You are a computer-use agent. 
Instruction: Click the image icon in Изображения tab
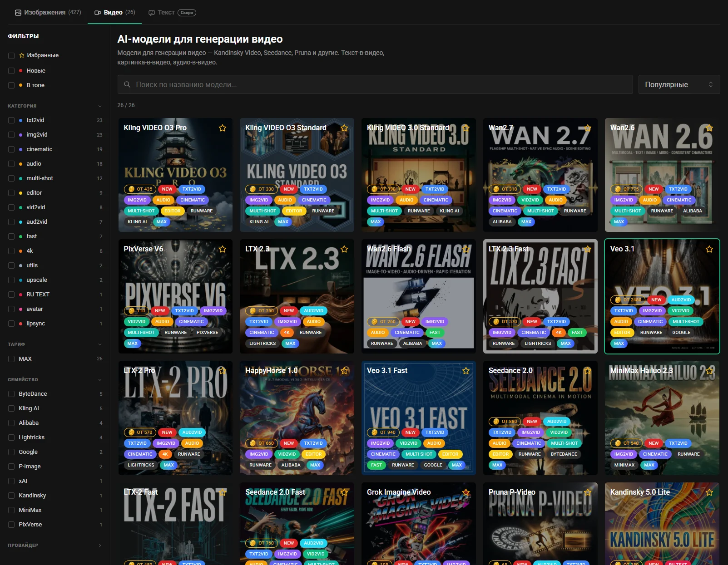pyautogui.click(x=18, y=13)
